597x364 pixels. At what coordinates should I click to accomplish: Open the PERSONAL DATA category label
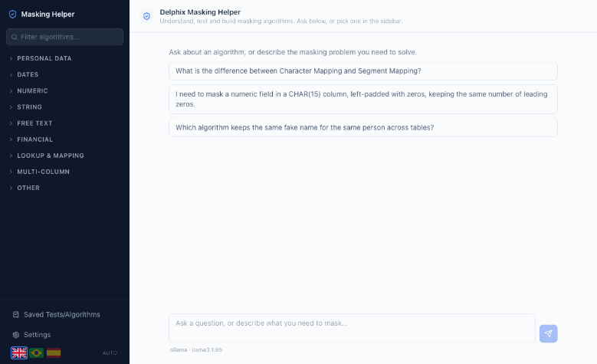44,58
